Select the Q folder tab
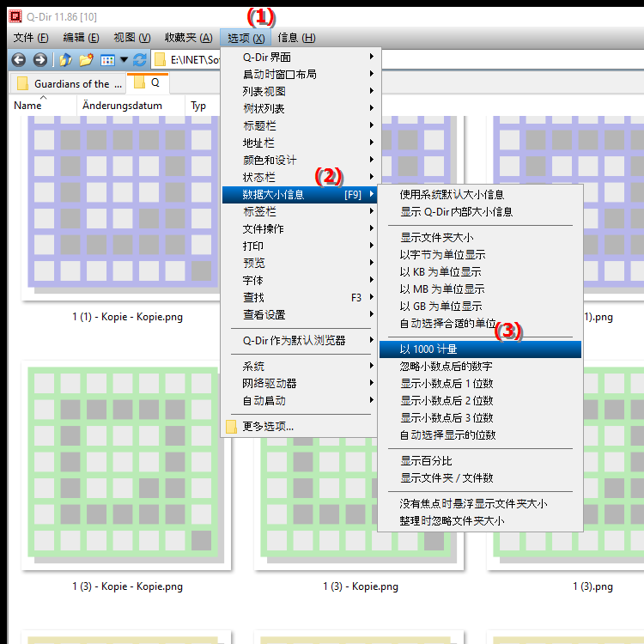This screenshot has width=644, height=644. (x=148, y=83)
